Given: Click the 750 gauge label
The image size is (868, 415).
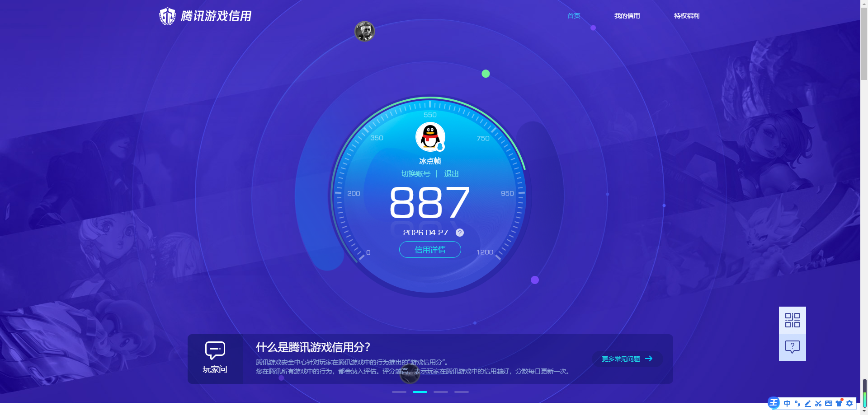Looking at the screenshot, I should click(x=483, y=139).
